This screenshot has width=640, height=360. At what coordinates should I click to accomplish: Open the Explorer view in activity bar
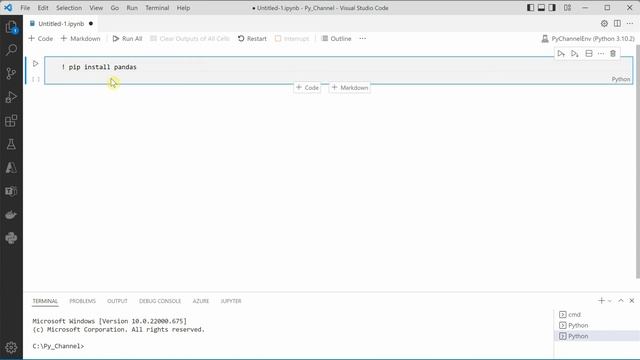tap(11, 27)
